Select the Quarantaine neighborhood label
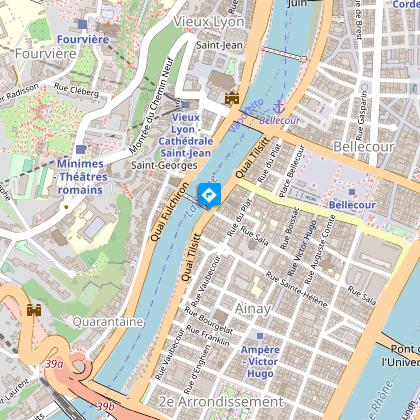Image resolution: width=420 pixels, height=420 pixels. (108, 322)
